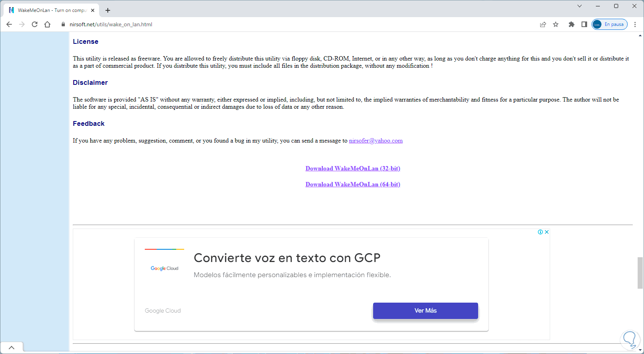The height and width of the screenshot is (354, 644).
Task: Open the browser home page
Action: pos(47,24)
